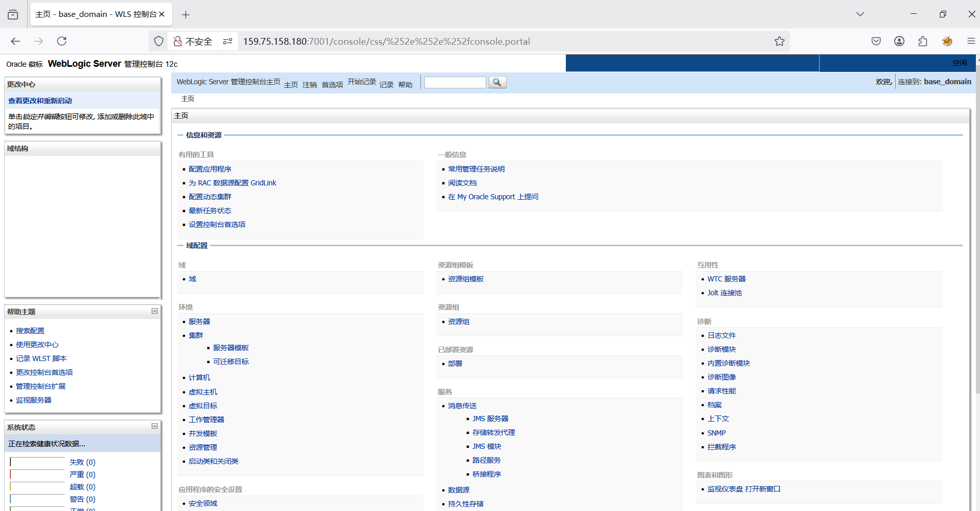Open the browser hamburger menu
The image size is (980, 511).
(971, 41)
